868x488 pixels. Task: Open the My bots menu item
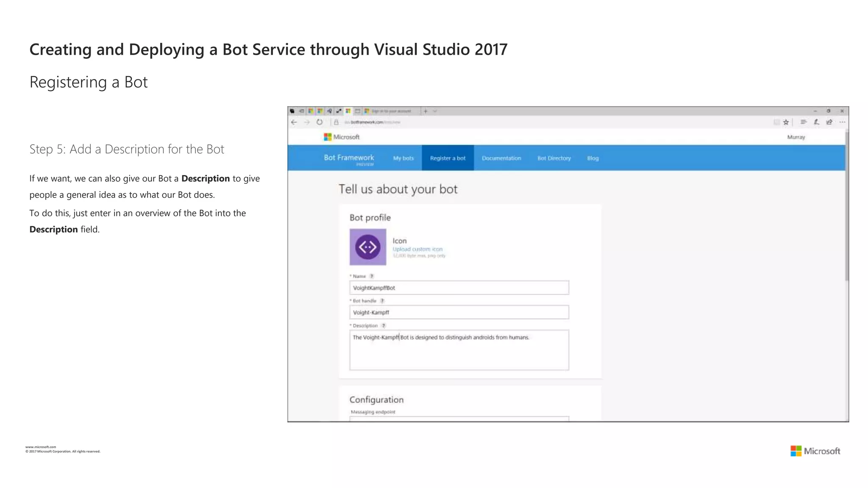click(403, 158)
